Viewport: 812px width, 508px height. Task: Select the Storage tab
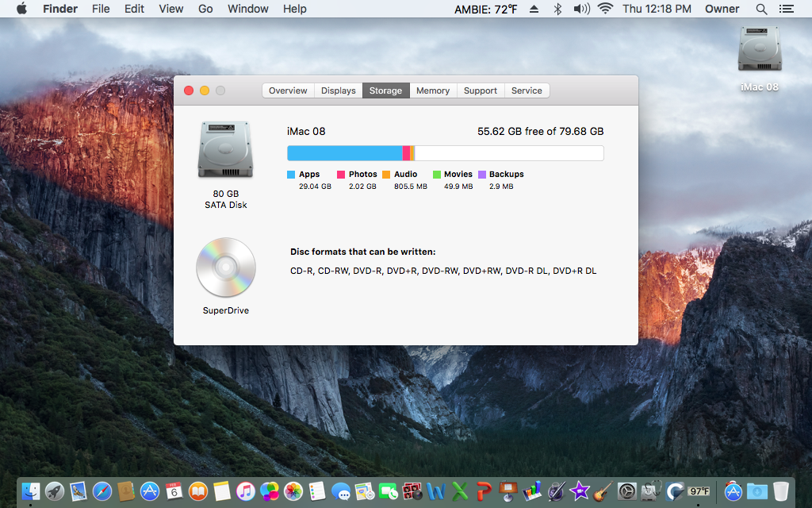(x=386, y=90)
